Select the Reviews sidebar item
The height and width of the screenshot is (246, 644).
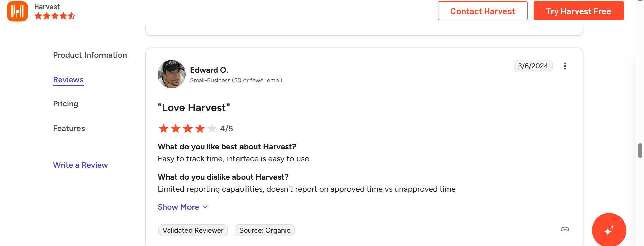pyautogui.click(x=68, y=80)
